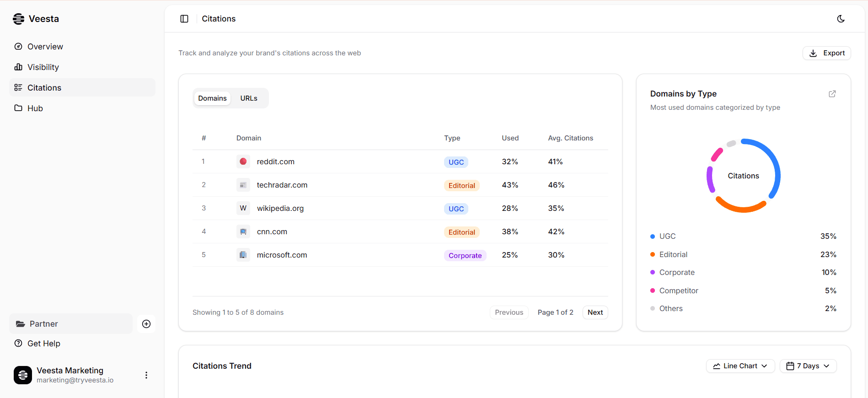868x398 pixels.
Task: Switch to the URLs tab
Action: tap(249, 98)
